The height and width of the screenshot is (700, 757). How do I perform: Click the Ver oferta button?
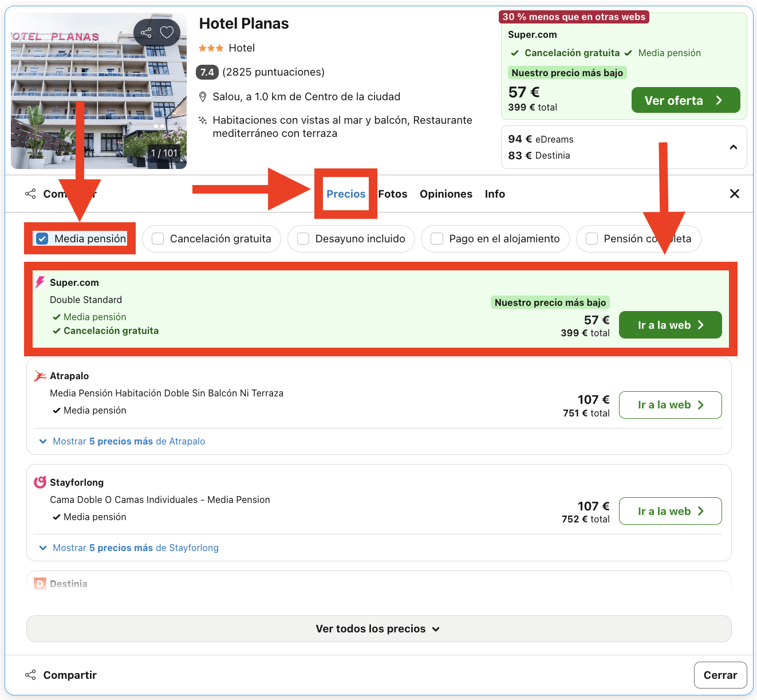(x=685, y=100)
